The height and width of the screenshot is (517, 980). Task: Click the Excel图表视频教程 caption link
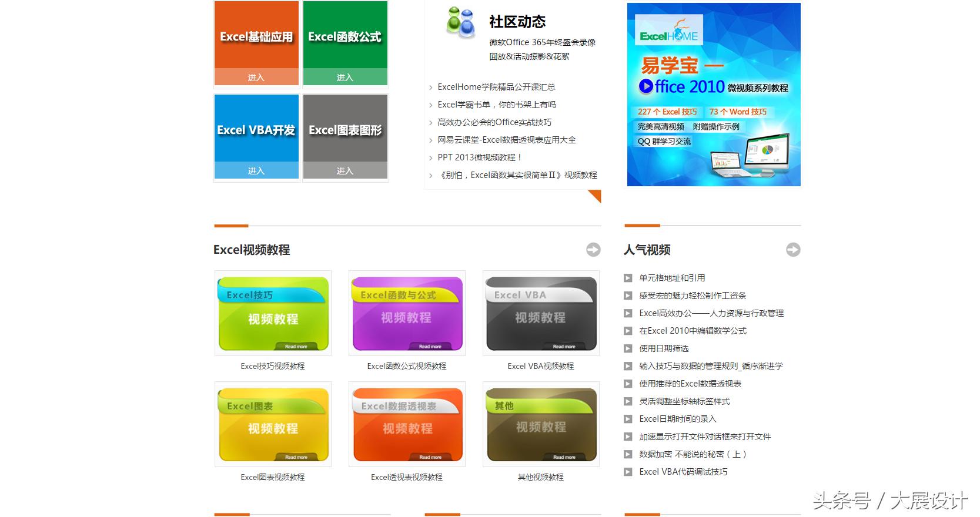tap(273, 477)
